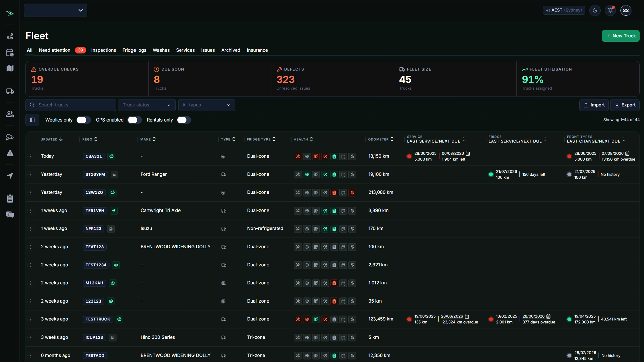The image size is (644, 362).
Task: Click red shield health icon for 1SW1ZQ
Action: pos(352,193)
